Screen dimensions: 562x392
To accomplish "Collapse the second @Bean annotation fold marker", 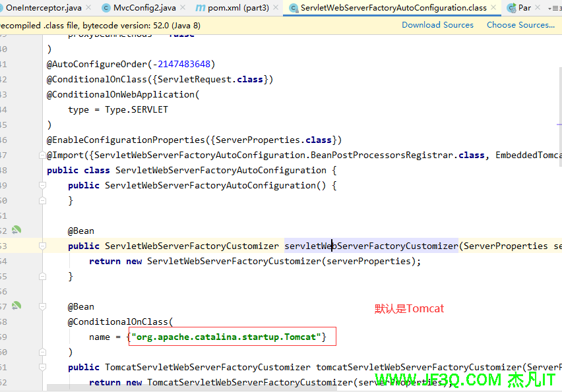I will click(x=42, y=307).
